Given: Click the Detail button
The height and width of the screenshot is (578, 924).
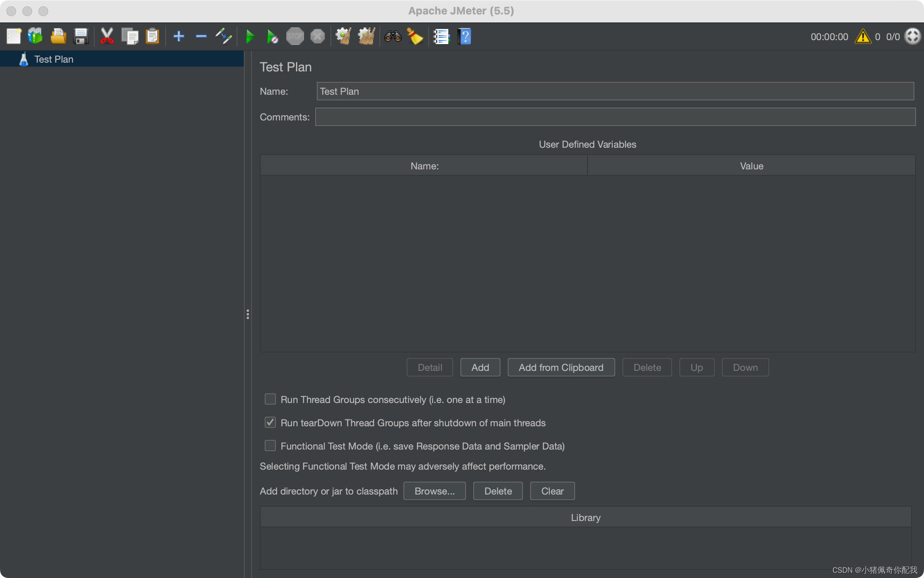Looking at the screenshot, I should click(x=430, y=367).
